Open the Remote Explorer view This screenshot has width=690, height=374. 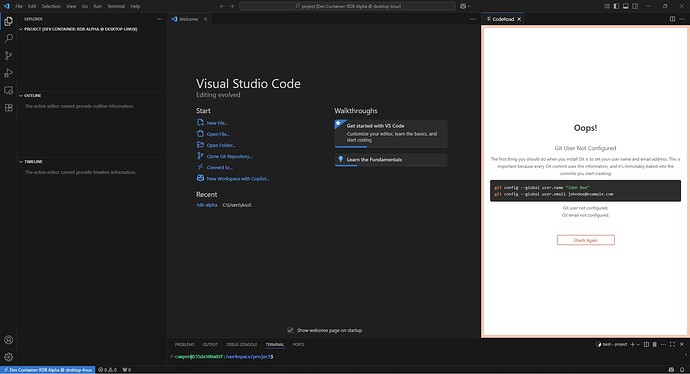tap(8, 90)
